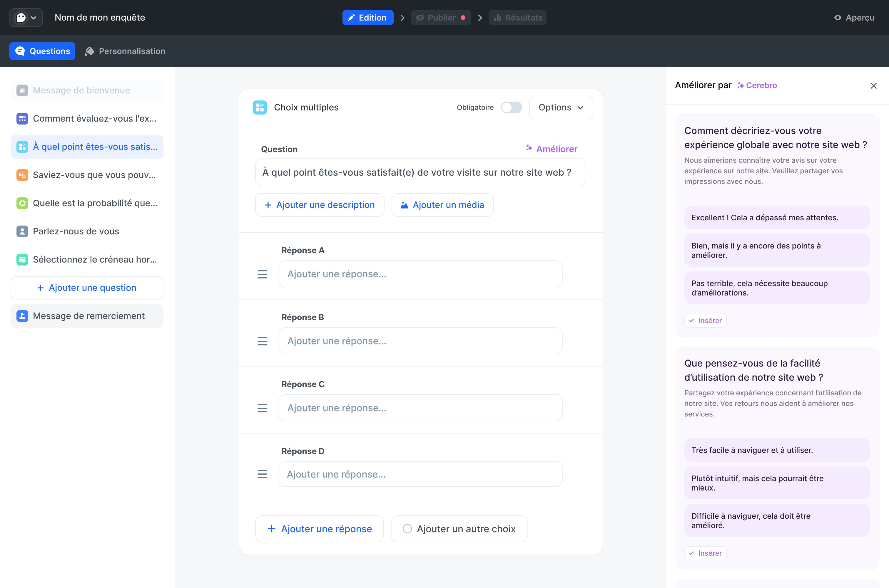Click the Réponse B answer input field
The image size is (889, 588).
tap(420, 341)
